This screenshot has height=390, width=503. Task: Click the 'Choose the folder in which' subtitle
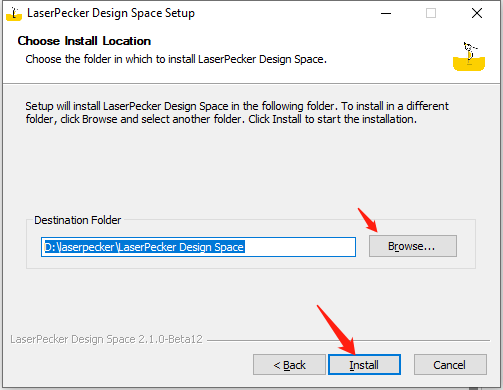point(176,59)
